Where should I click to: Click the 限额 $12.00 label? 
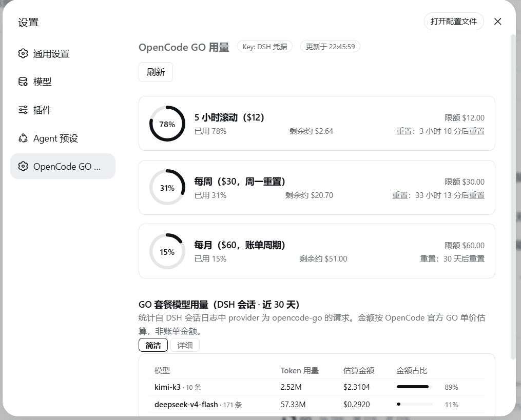click(x=465, y=118)
